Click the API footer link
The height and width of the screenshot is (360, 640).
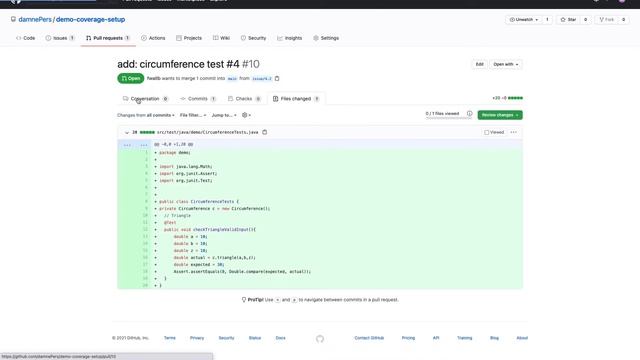(x=436, y=338)
